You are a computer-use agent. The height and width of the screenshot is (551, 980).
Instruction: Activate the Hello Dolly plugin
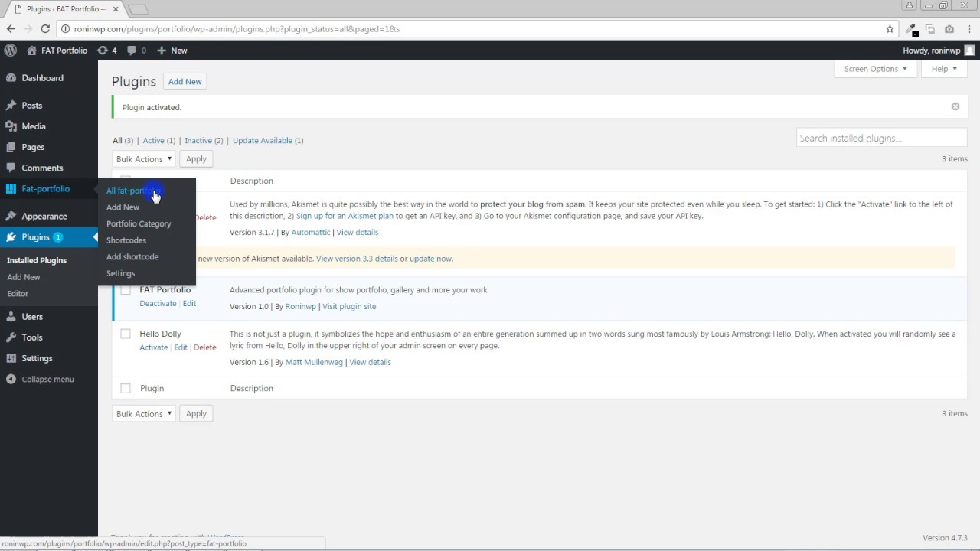[x=153, y=347]
